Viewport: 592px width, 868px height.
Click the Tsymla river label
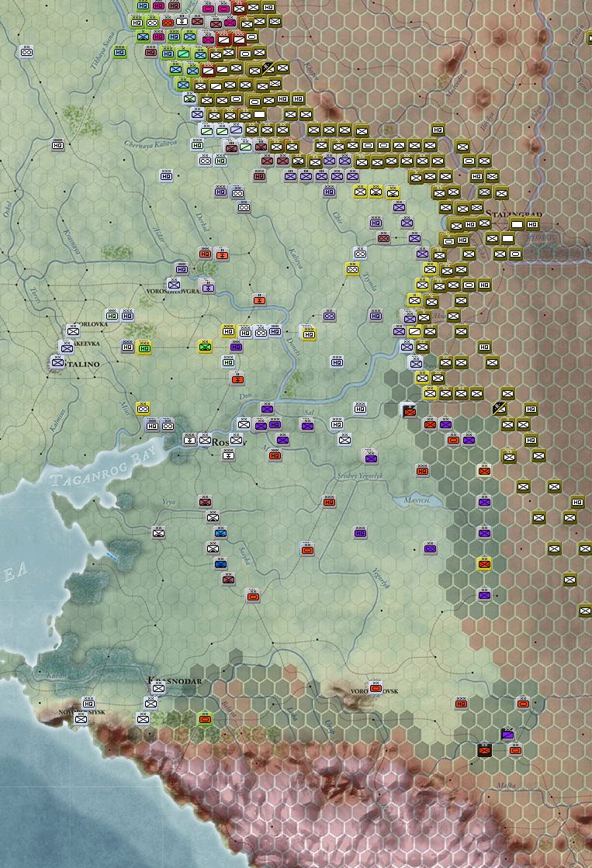[369, 282]
